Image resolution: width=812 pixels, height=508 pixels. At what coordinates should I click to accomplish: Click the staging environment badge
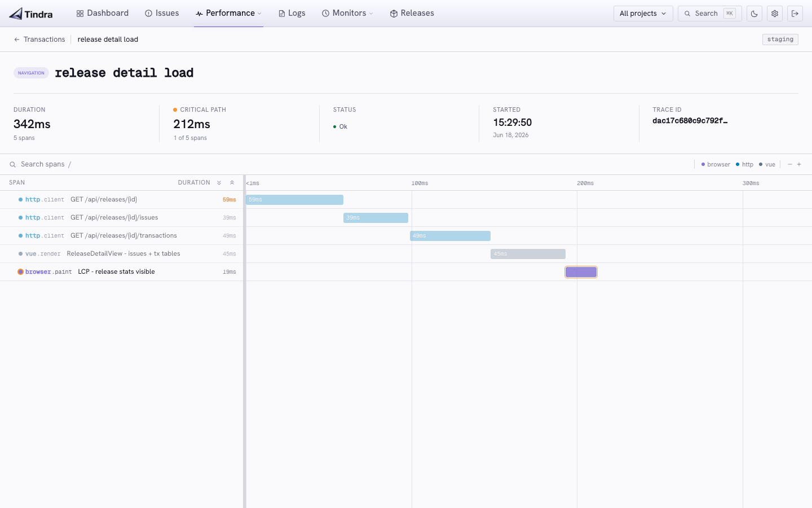(x=780, y=40)
